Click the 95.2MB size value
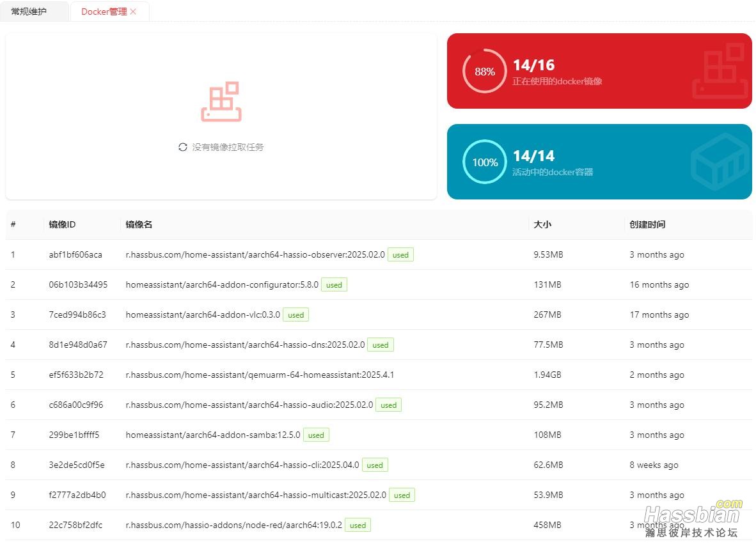Image resolution: width=756 pixels, height=544 pixels. [x=548, y=405]
